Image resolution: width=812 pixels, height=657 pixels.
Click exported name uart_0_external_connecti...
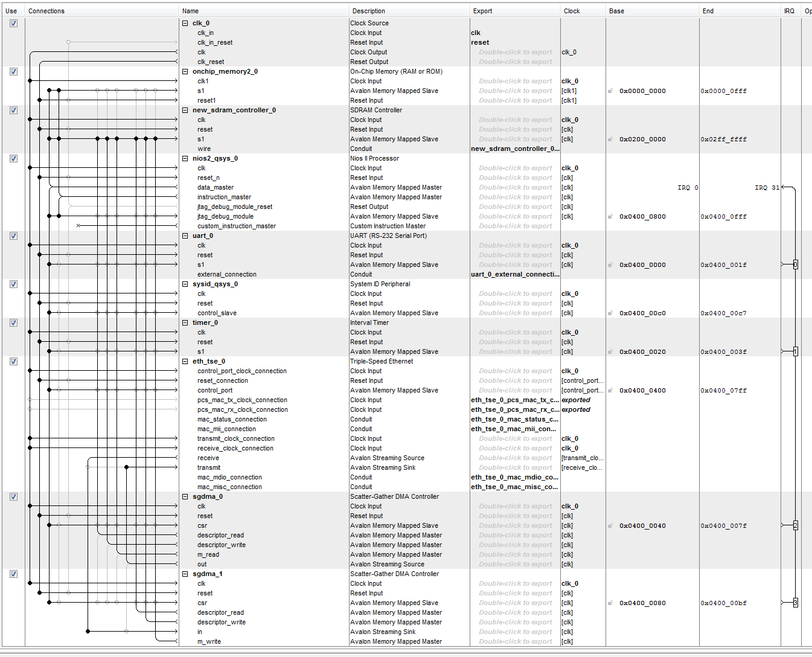coord(515,274)
